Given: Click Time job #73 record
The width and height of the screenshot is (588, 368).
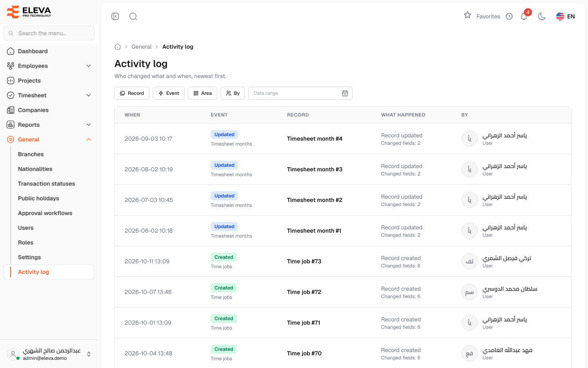Looking at the screenshot, I should [x=304, y=261].
